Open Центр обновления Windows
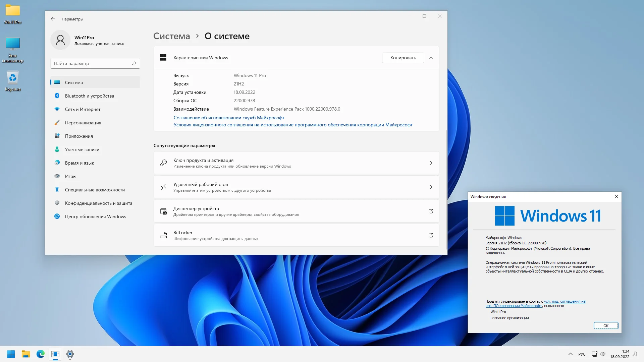 pyautogui.click(x=95, y=217)
